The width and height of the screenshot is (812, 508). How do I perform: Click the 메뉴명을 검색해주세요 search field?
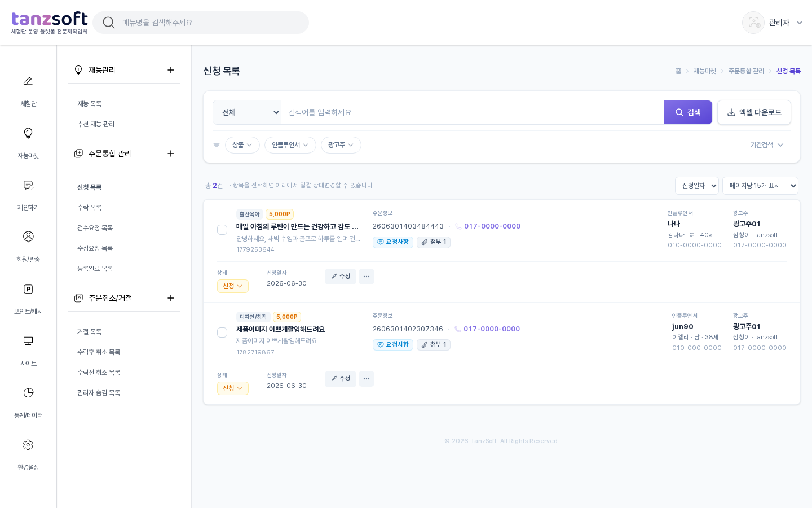(x=201, y=23)
